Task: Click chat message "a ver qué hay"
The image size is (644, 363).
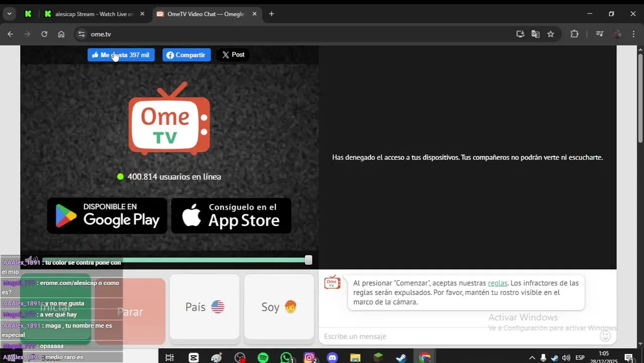Action: pyautogui.click(x=58, y=315)
